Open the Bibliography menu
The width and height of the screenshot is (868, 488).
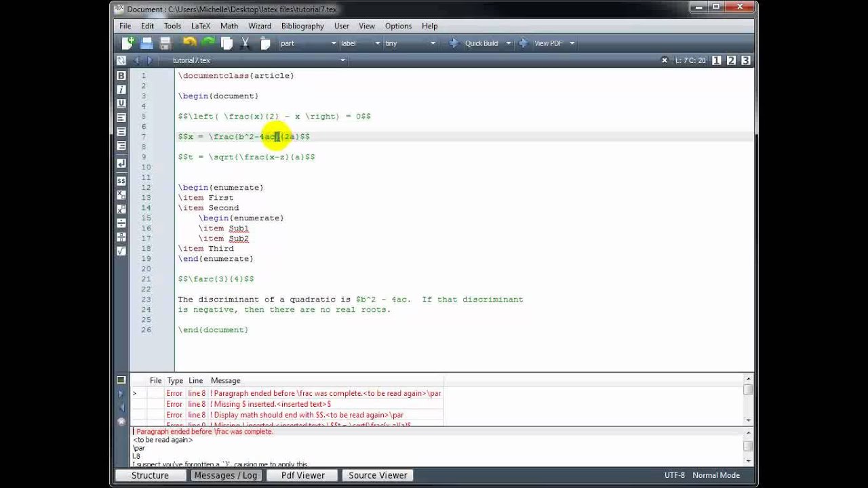(x=302, y=26)
